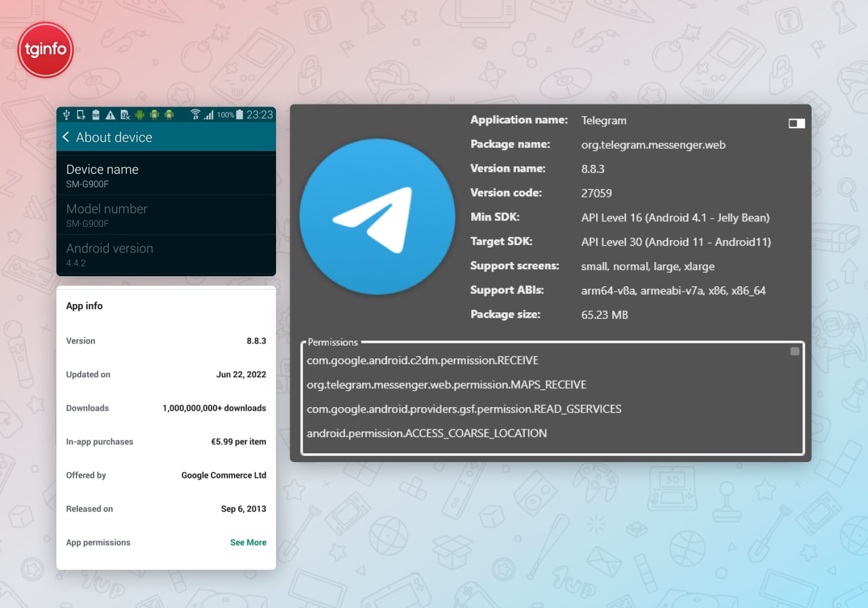Image resolution: width=868 pixels, height=608 pixels.
Task: Click the Version 8.8.3 value in App info
Action: point(256,341)
